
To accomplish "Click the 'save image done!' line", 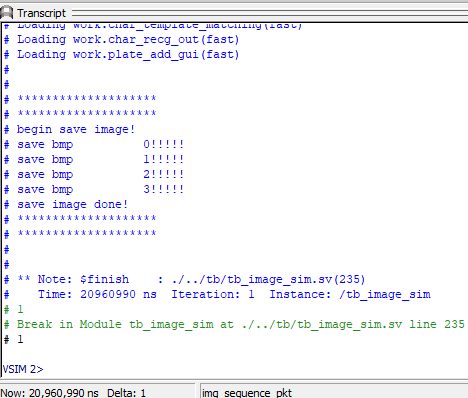I will [x=66, y=204].
